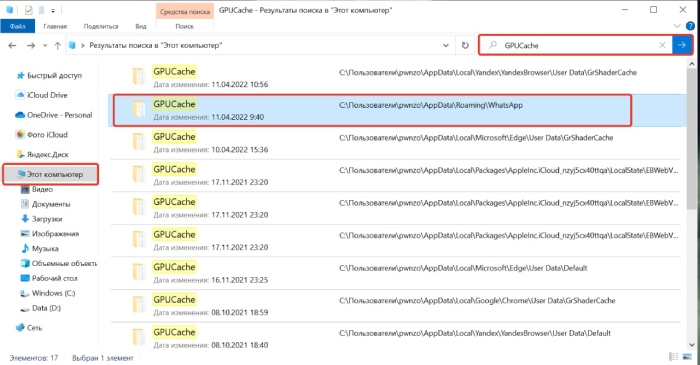Go back with the left arrow
Image resolution: width=700 pixels, height=365 pixels.
[x=12, y=45]
